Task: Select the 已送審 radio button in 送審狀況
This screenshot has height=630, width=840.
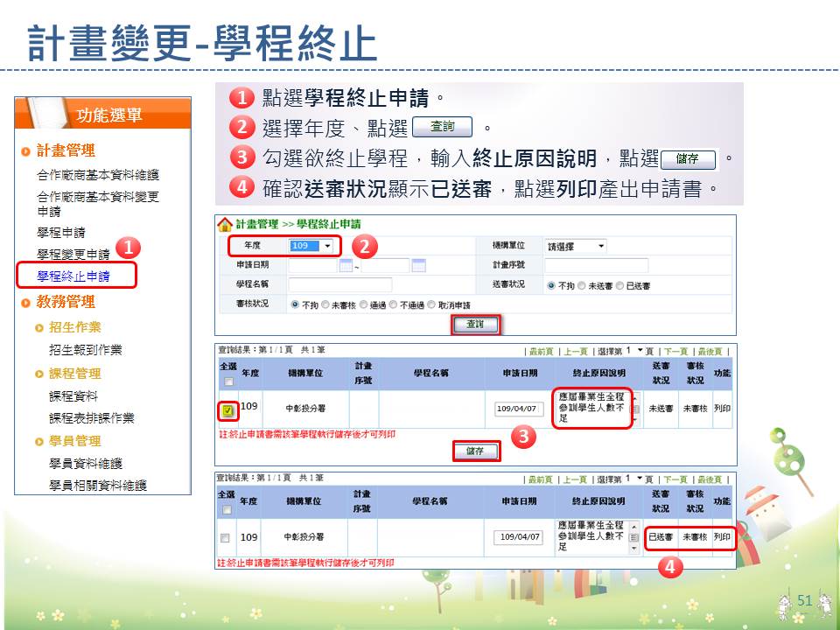Action: (x=620, y=285)
